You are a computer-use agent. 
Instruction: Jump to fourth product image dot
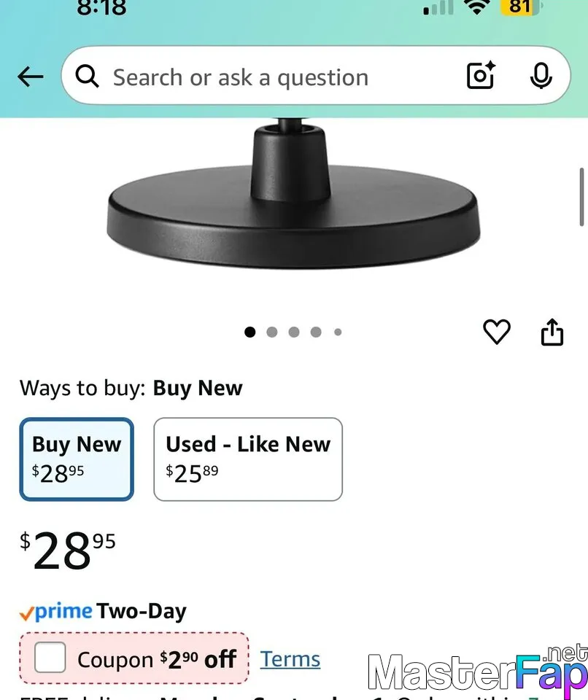(316, 332)
